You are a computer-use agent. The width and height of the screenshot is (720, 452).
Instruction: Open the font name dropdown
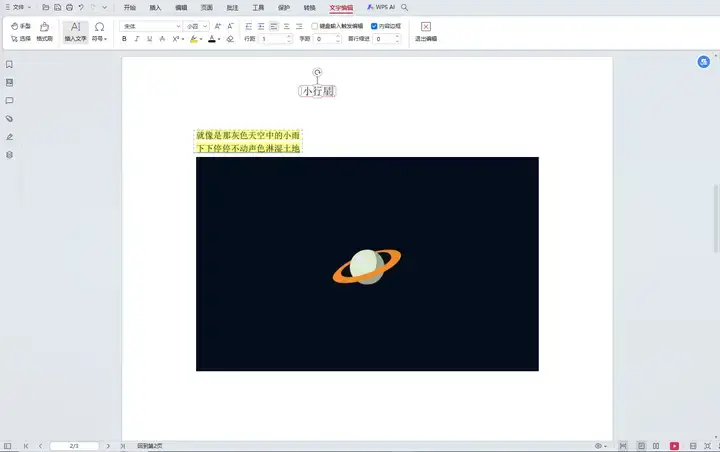(x=178, y=26)
